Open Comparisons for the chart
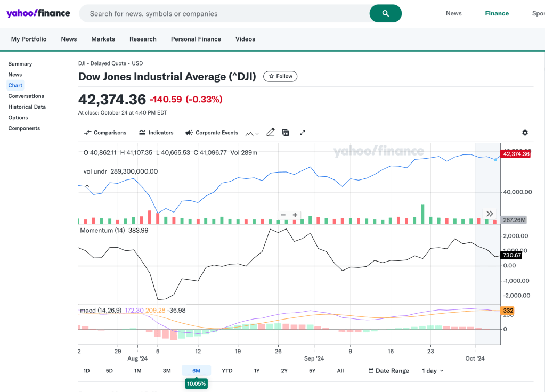 [105, 133]
